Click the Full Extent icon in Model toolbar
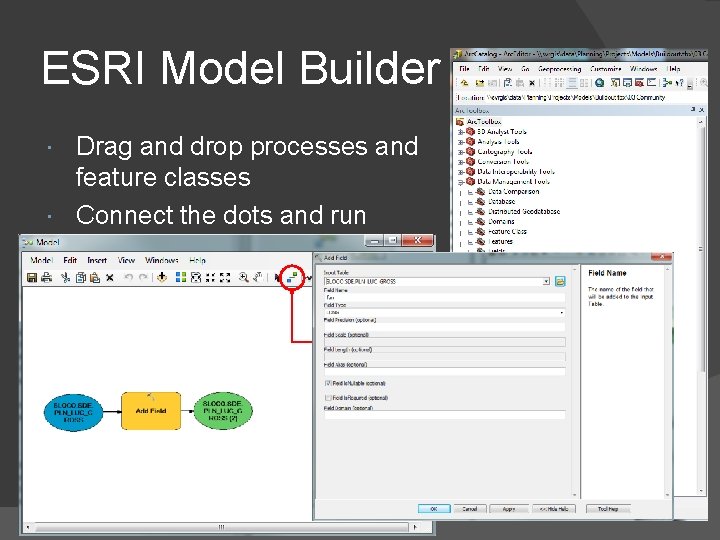720x540 pixels. coord(196,277)
